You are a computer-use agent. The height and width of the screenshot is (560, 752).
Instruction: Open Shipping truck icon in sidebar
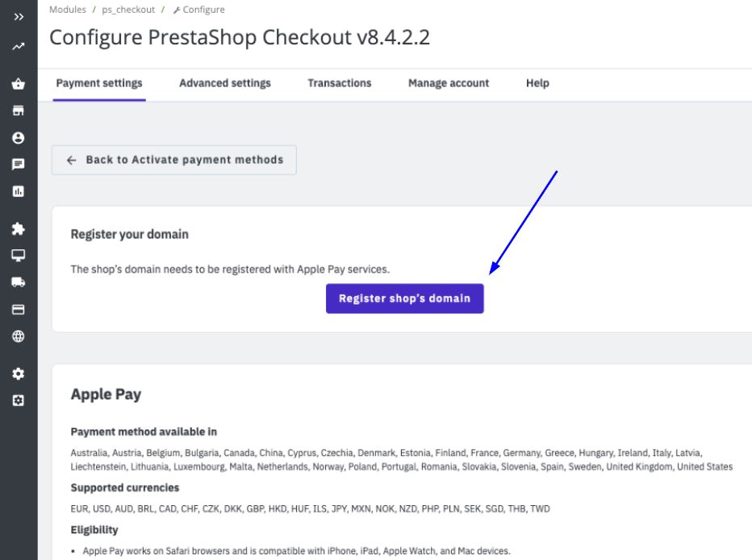(19, 282)
